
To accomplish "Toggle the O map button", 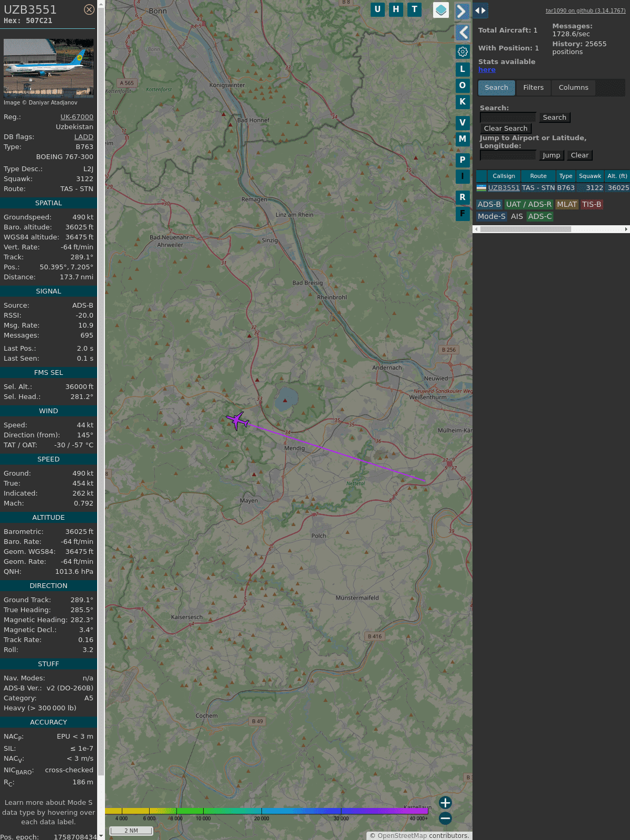I will click(463, 85).
